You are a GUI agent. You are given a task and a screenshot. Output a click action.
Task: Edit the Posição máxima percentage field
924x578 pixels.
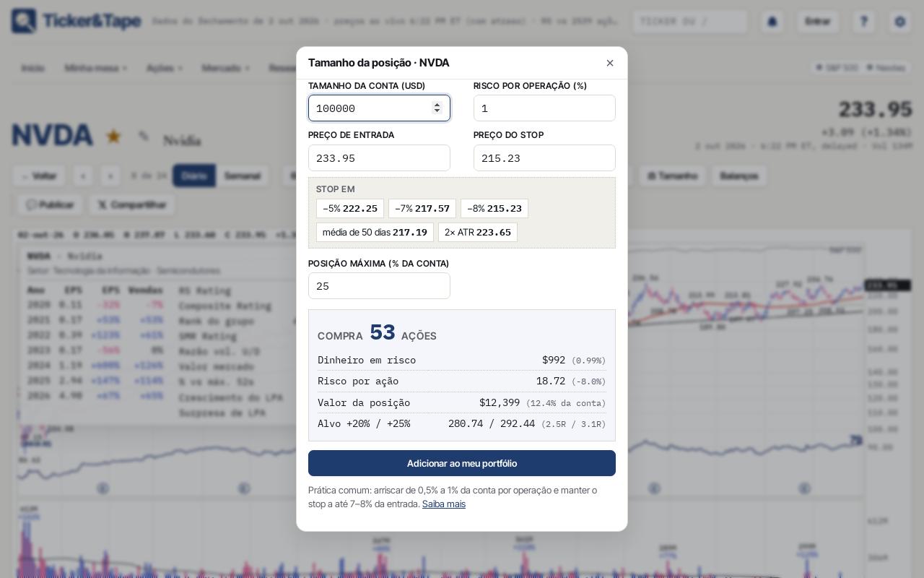pyautogui.click(x=379, y=286)
